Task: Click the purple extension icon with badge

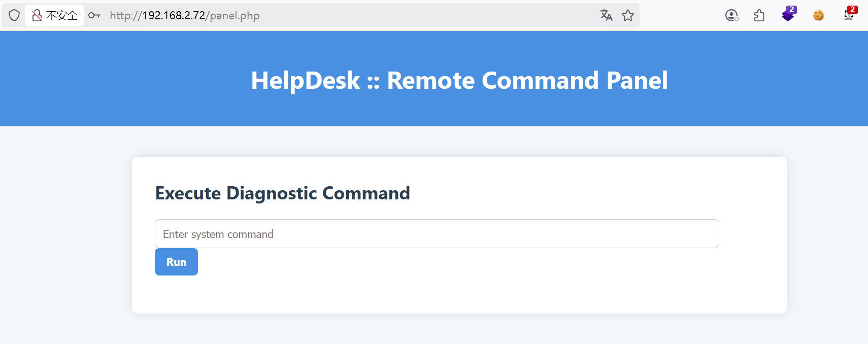Action: (x=788, y=14)
